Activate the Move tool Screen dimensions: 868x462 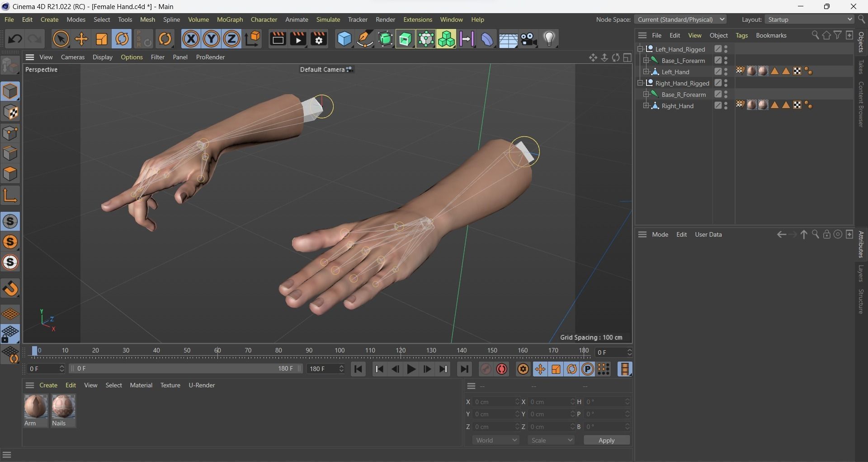point(81,39)
